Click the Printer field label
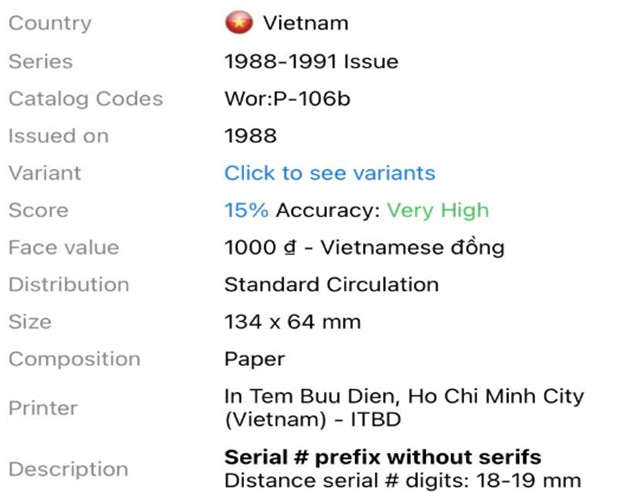 click(42, 408)
